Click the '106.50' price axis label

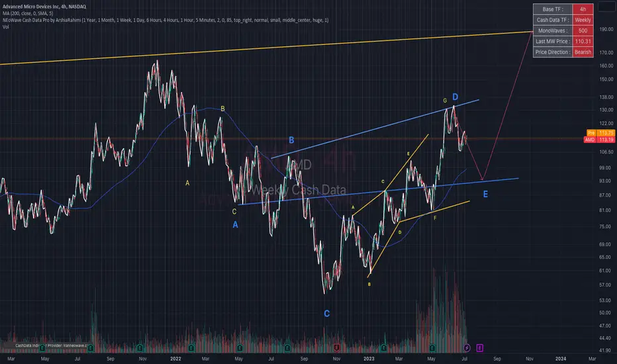(606, 152)
